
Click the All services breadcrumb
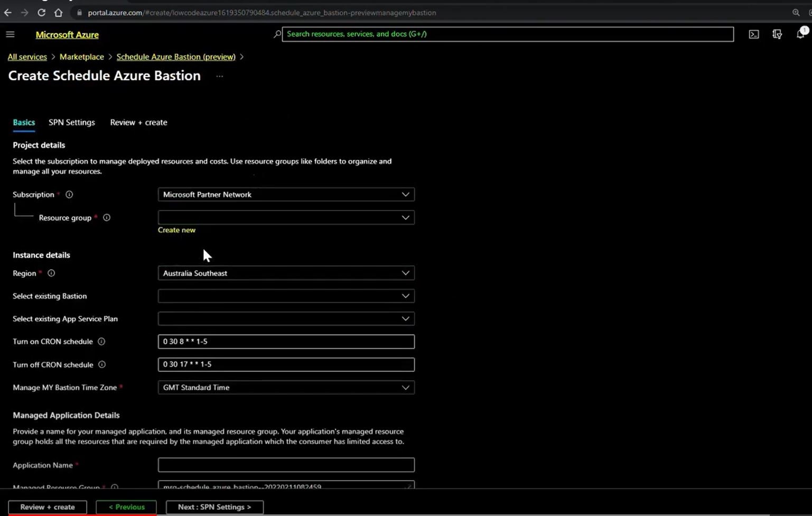tap(27, 57)
